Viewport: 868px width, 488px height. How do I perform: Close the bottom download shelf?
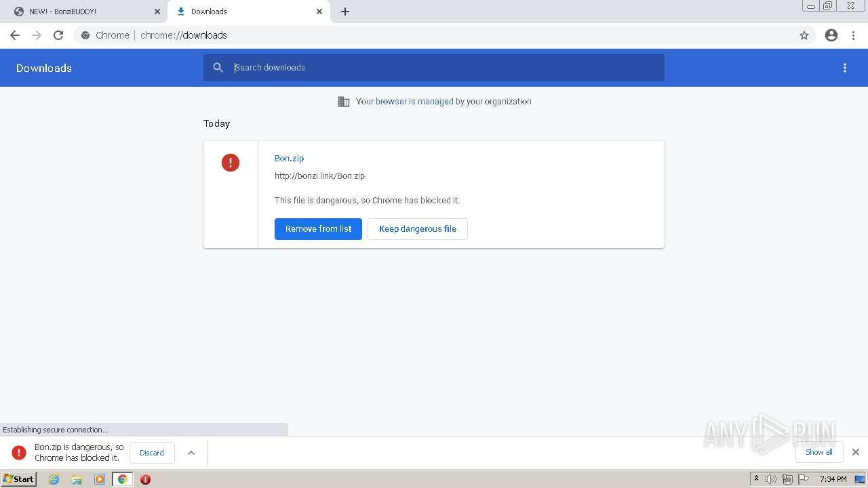[x=856, y=452]
